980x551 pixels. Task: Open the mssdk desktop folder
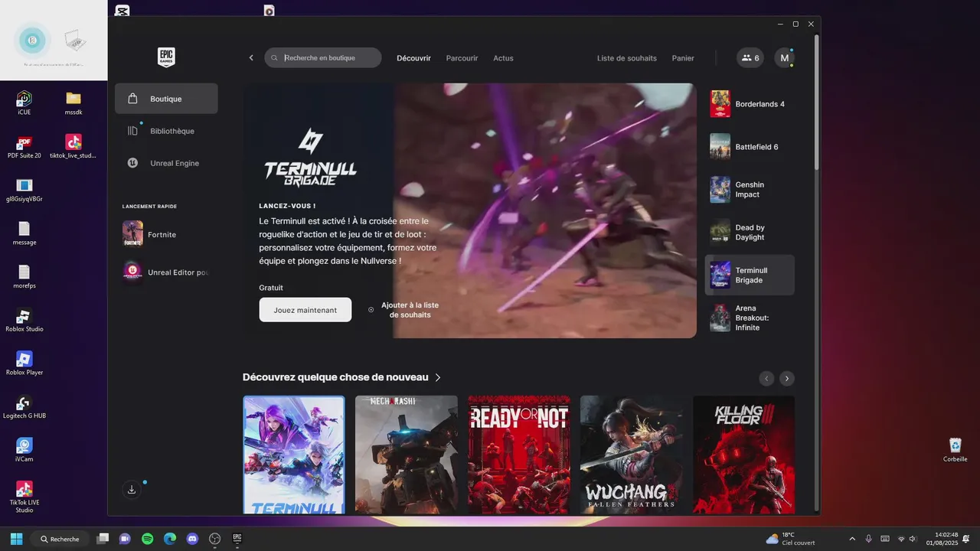point(73,103)
